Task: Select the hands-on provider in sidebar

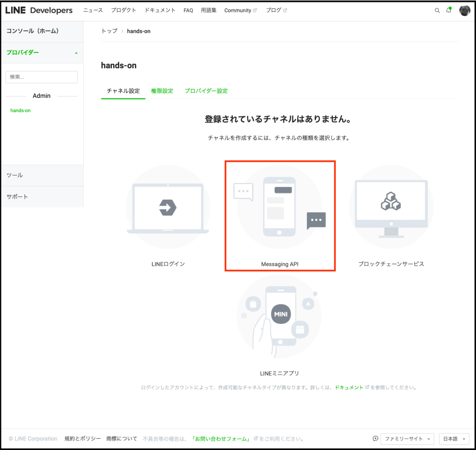Action: pos(20,111)
